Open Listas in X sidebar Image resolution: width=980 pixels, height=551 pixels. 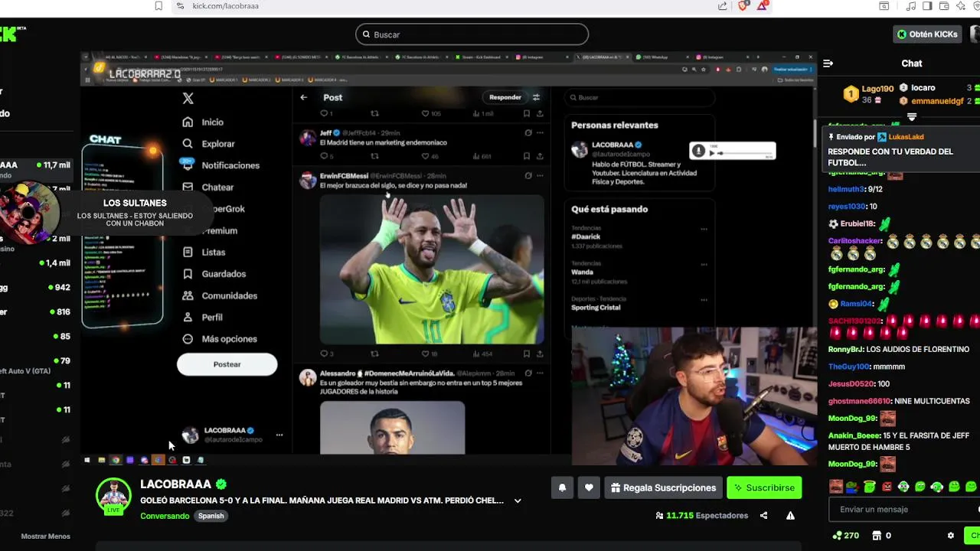pyautogui.click(x=204, y=252)
